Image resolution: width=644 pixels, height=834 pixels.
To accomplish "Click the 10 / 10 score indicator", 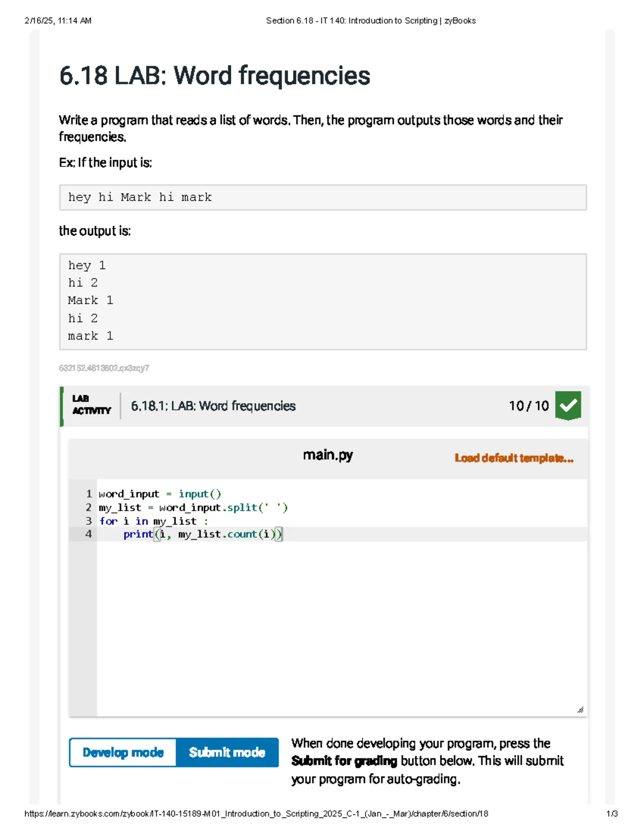I will coord(528,406).
